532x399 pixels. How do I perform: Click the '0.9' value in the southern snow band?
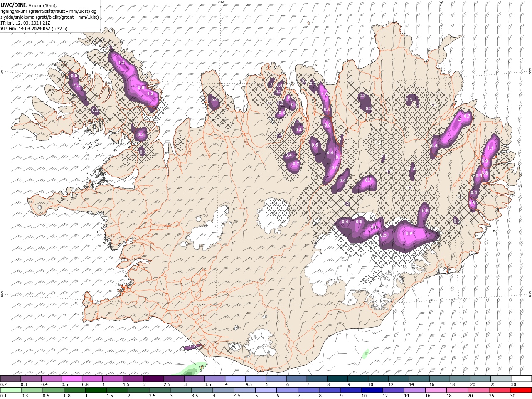click(x=409, y=233)
